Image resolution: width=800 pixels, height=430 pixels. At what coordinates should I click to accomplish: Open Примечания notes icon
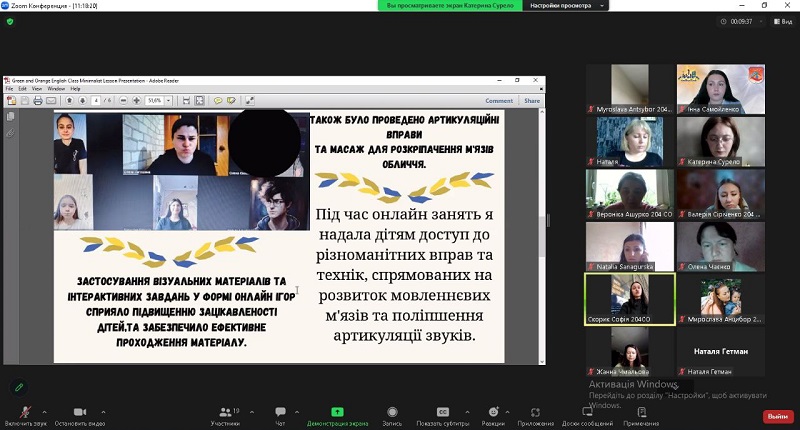click(x=641, y=412)
